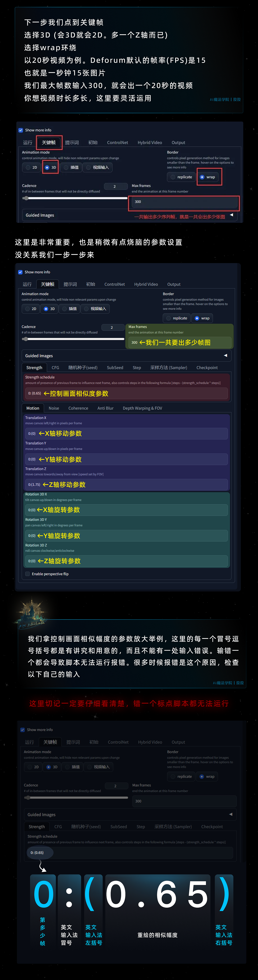Choose 插值 mode in second screenshot
The height and width of the screenshot is (980, 258).
[x=70, y=309]
